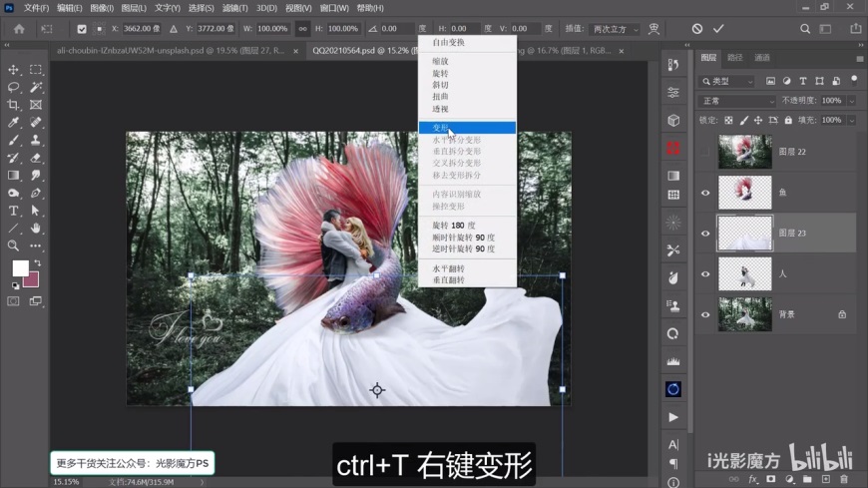Click the W width percentage field
The height and width of the screenshot is (488, 868).
[x=272, y=29]
